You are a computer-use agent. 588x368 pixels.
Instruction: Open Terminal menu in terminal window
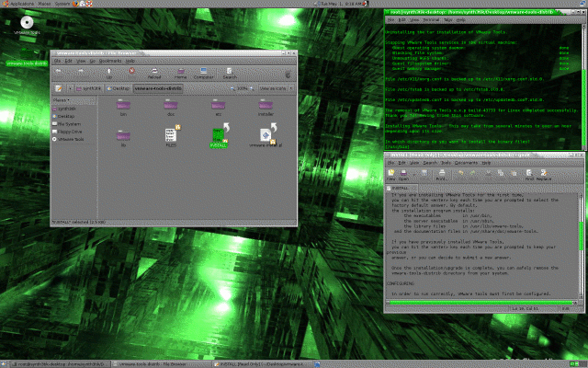tap(431, 19)
